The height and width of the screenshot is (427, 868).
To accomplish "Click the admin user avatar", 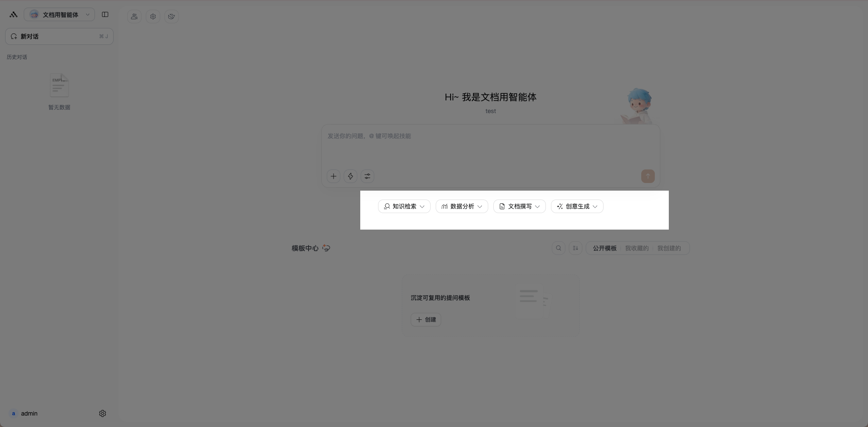I will point(14,413).
